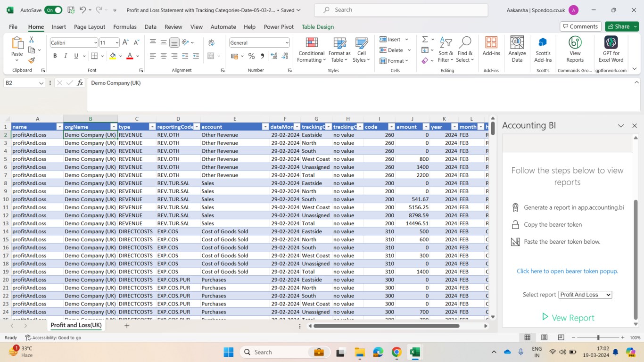The height and width of the screenshot is (362, 644).
Task: Click the View Report button
Action: (568, 318)
